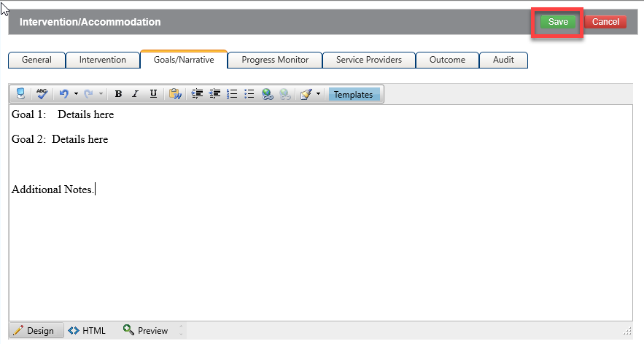
Task: Click the first toolbar icon with the monitor symbol
Action: [20, 94]
